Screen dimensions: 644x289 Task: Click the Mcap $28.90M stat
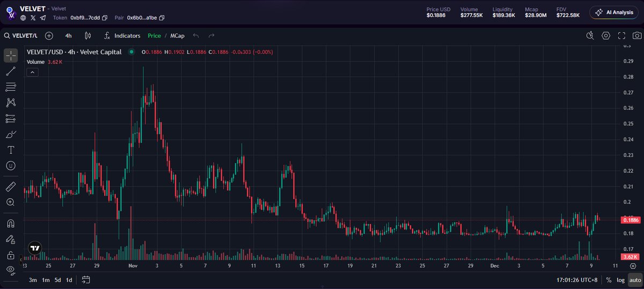(536, 12)
